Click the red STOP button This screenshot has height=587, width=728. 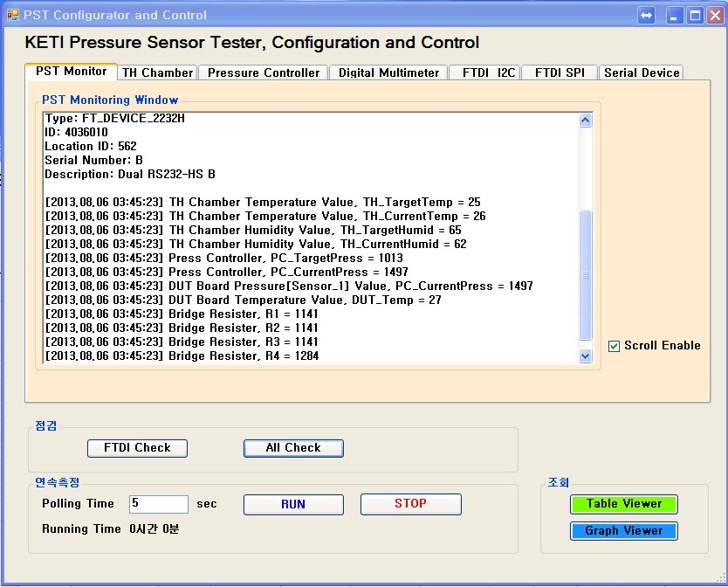point(411,504)
